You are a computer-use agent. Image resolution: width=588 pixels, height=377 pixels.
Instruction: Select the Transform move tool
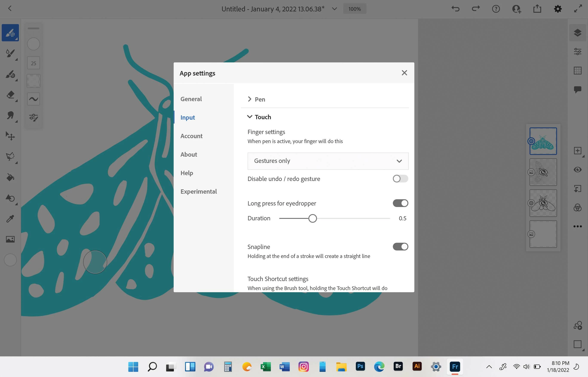(10, 136)
